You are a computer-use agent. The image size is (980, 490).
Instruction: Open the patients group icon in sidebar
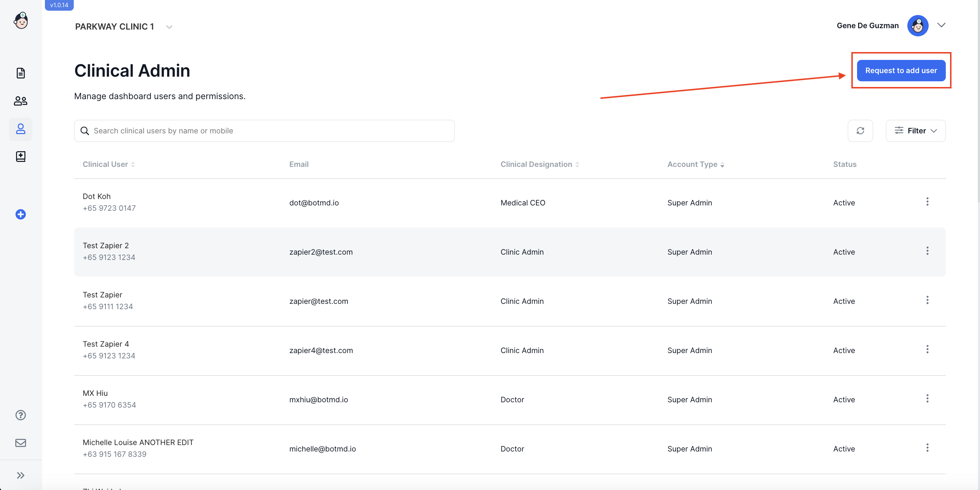click(x=21, y=101)
